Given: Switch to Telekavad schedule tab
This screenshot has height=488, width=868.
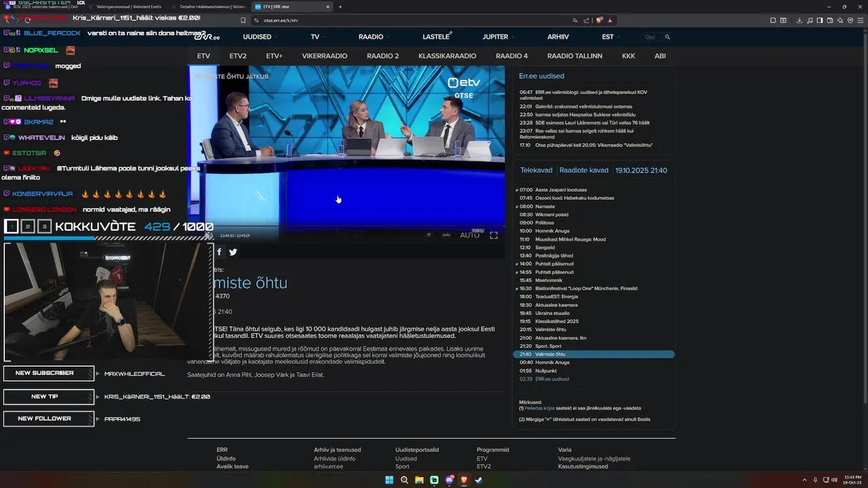Looking at the screenshot, I should click(x=536, y=170).
